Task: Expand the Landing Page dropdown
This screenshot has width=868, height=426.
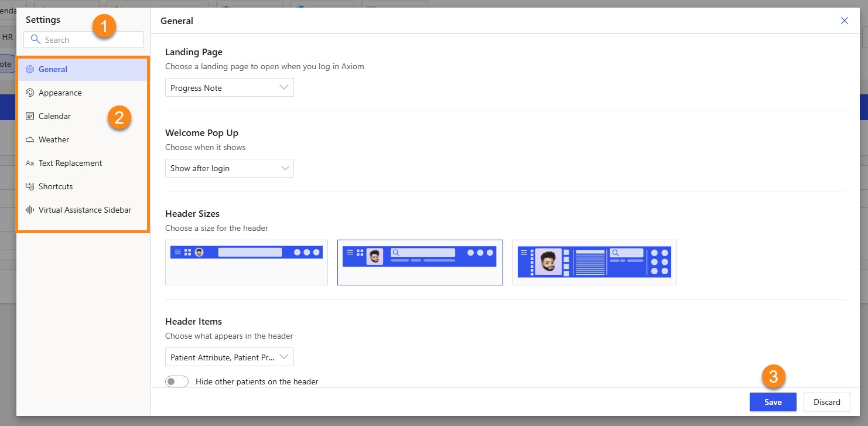Action: tap(229, 88)
